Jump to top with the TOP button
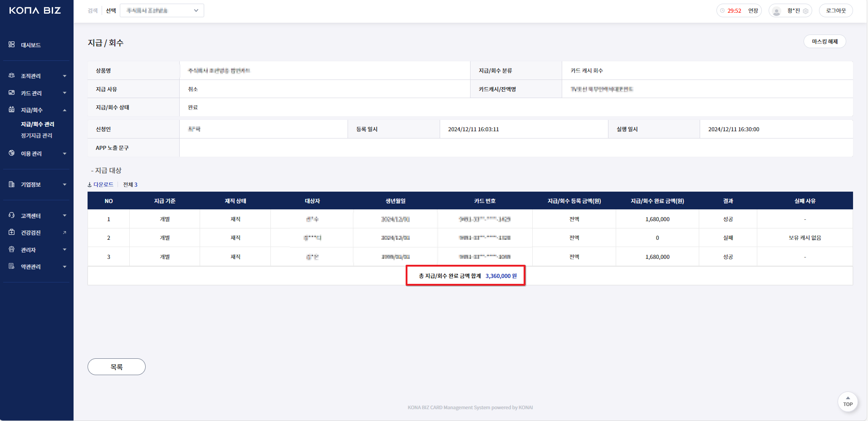868x421 pixels. pos(848,401)
